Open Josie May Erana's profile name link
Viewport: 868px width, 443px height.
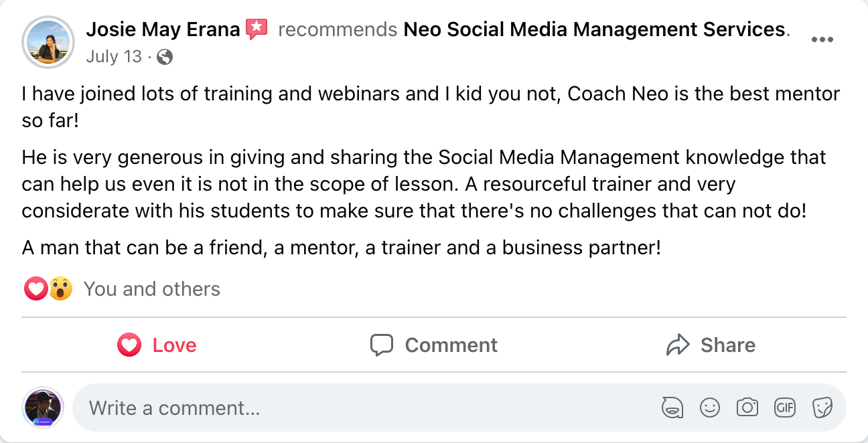pos(163,29)
